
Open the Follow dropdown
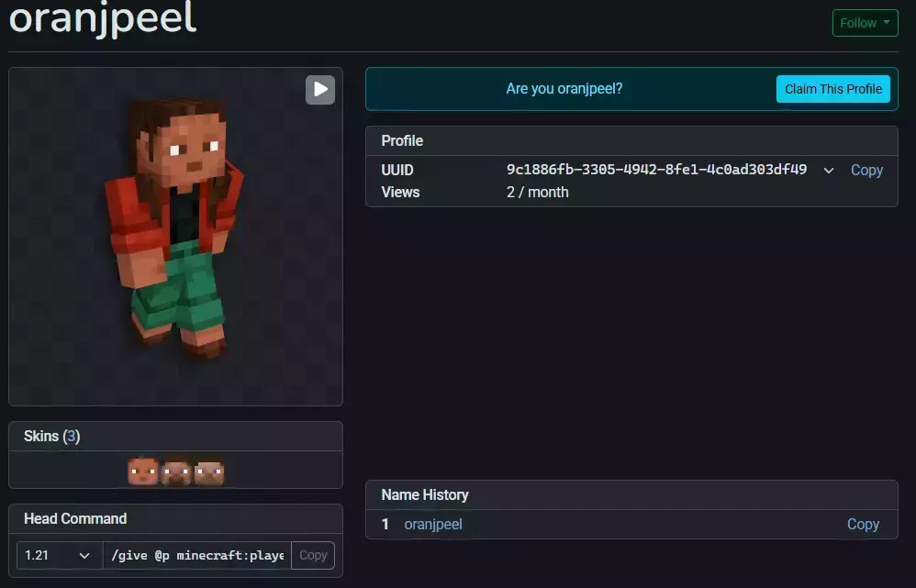[865, 23]
